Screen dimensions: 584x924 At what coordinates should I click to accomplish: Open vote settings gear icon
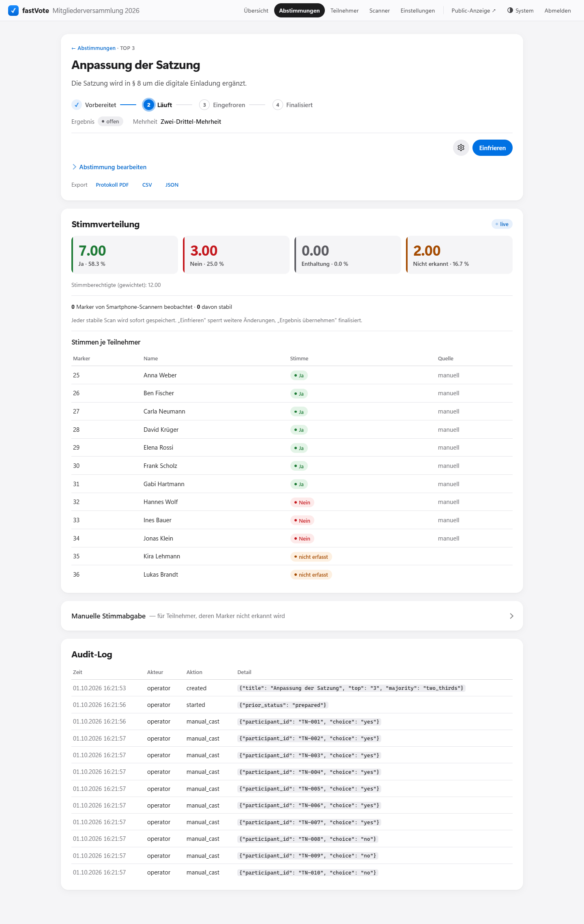tap(461, 148)
